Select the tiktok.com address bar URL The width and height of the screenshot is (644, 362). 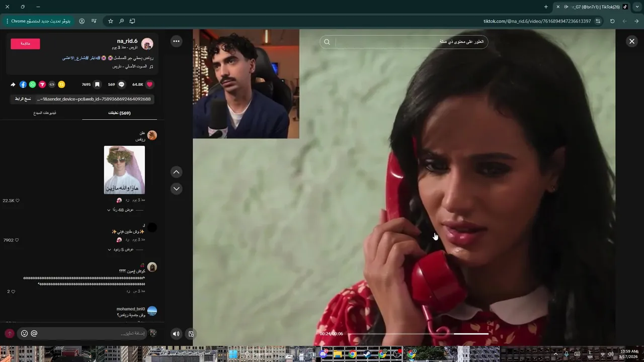(537, 21)
